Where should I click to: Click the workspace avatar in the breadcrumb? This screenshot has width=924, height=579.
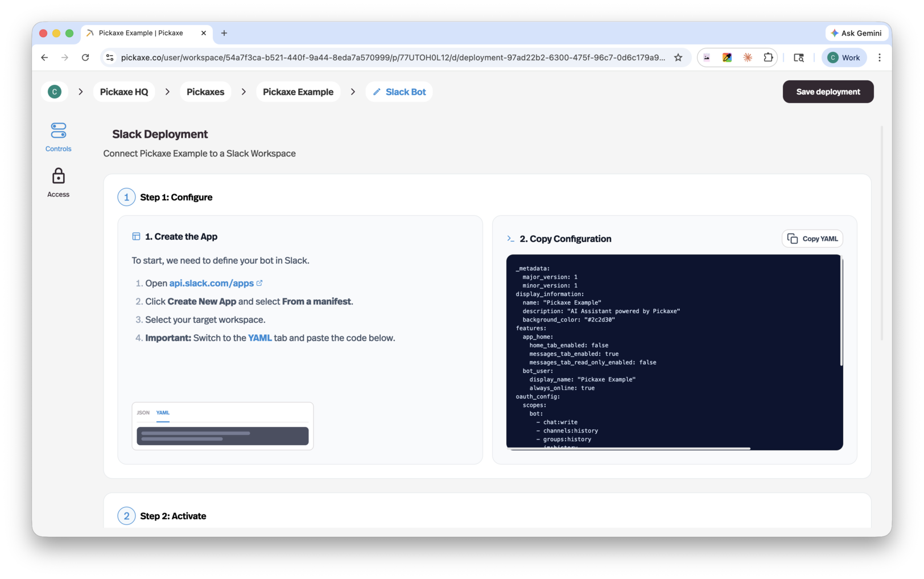coord(54,91)
